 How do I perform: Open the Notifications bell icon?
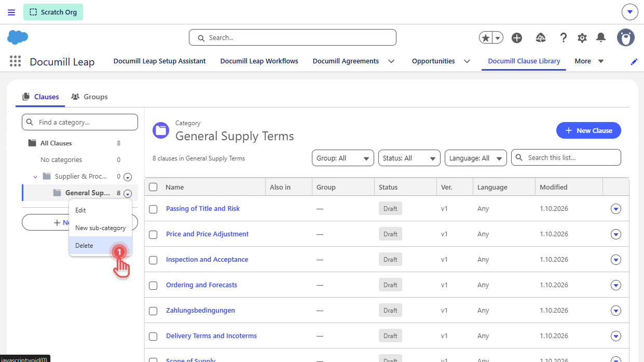pos(601,37)
